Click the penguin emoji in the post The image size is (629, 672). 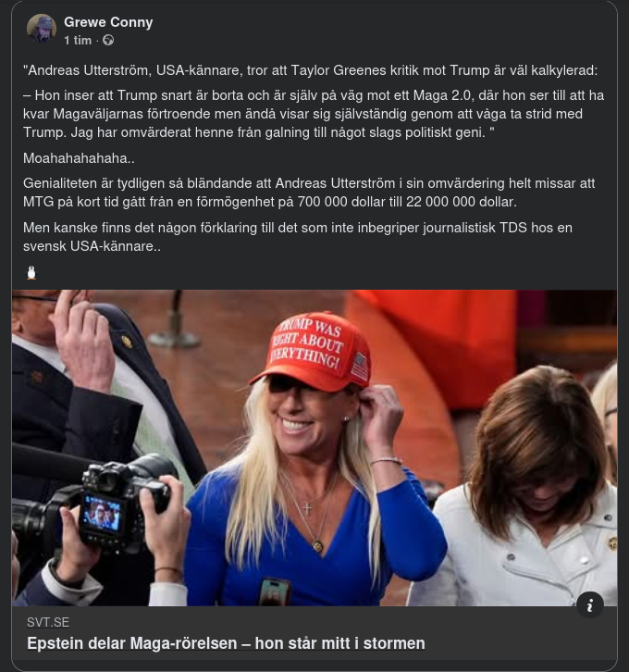[31, 272]
